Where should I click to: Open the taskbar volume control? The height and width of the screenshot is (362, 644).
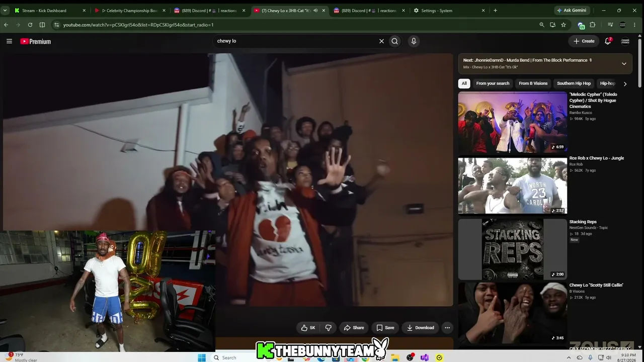[609, 357]
